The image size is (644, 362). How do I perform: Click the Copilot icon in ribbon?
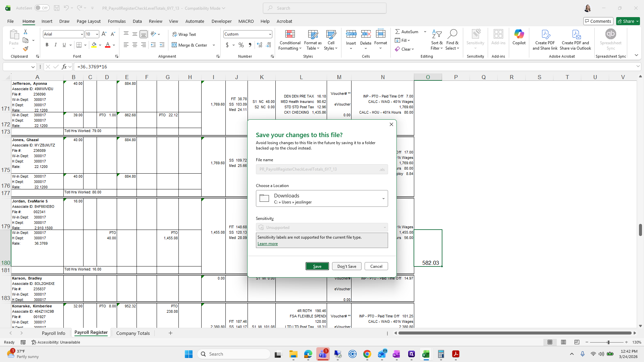click(x=519, y=34)
